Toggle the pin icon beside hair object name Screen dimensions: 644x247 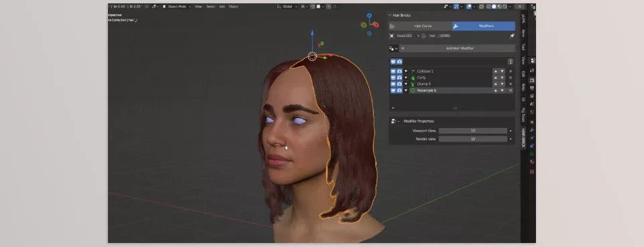pyautogui.click(x=512, y=36)
